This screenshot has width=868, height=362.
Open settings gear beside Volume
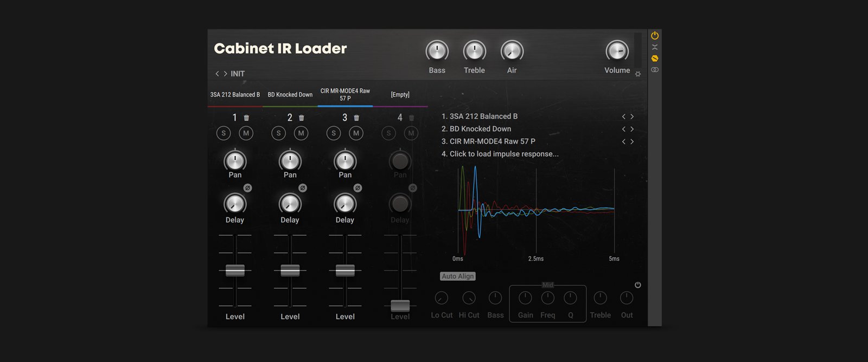[638, 74]
